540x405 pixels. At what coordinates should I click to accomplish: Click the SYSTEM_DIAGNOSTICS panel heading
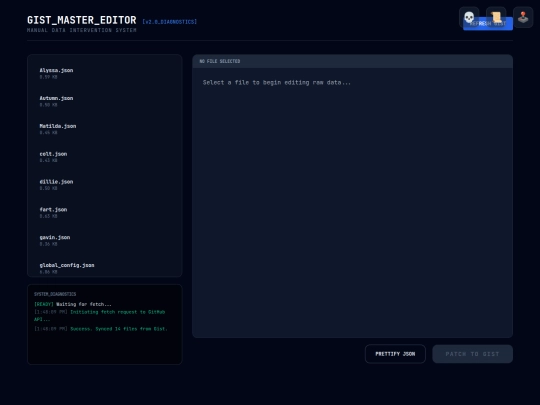coord(55,294)
